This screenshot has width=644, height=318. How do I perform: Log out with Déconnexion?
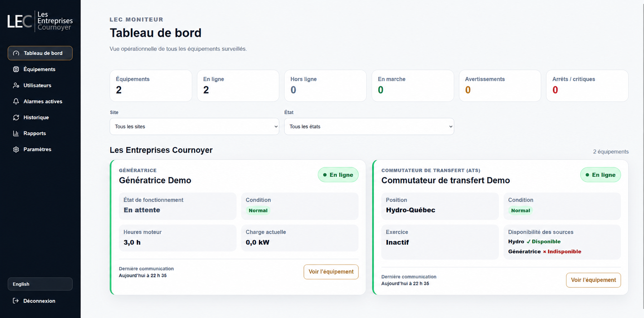coord(40,301)
